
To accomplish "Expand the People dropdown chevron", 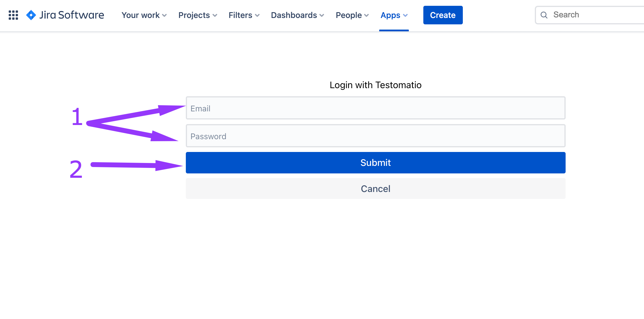I will pyautogui.click(x=366, y=15).
